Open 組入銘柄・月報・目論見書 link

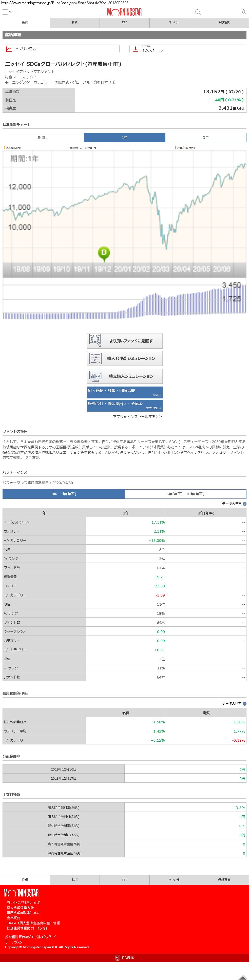[125, 392]
